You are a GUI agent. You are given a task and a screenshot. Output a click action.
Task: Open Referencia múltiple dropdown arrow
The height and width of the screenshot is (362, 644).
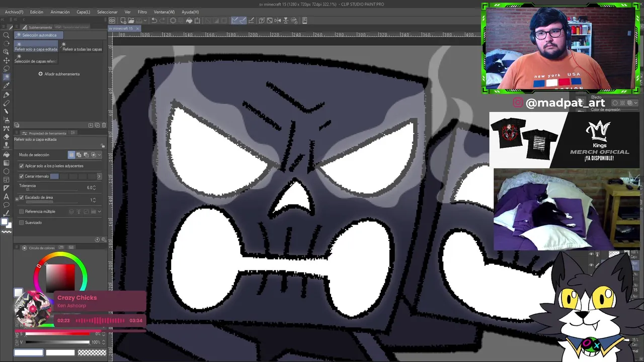click(x=99, y=212)
